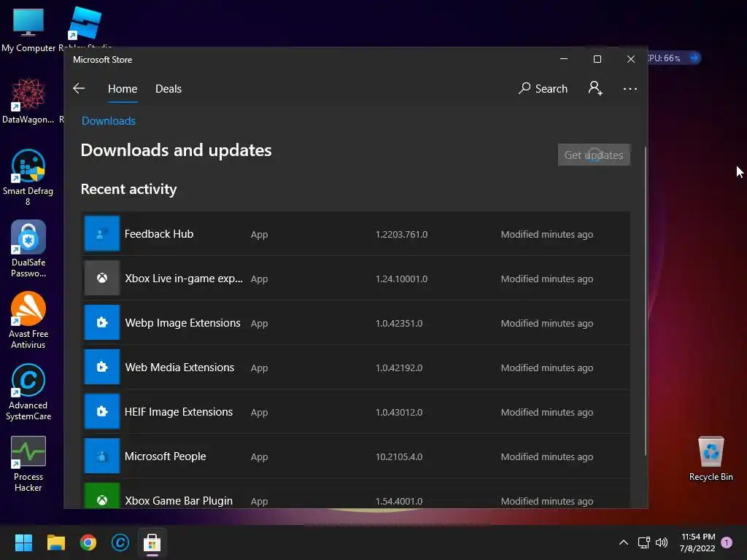Open the network tray icon
The width and height of the screenshot is (747, 560).
click(644, 542)
